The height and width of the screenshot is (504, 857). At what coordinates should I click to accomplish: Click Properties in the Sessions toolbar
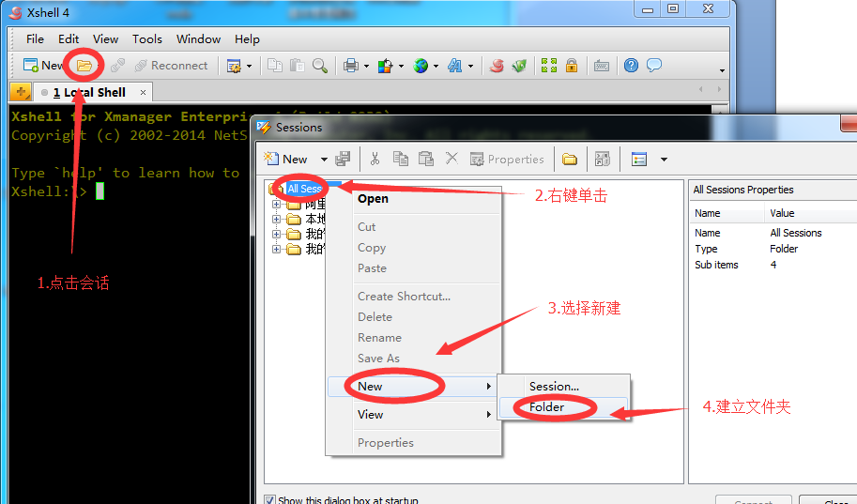click(507, 159)
